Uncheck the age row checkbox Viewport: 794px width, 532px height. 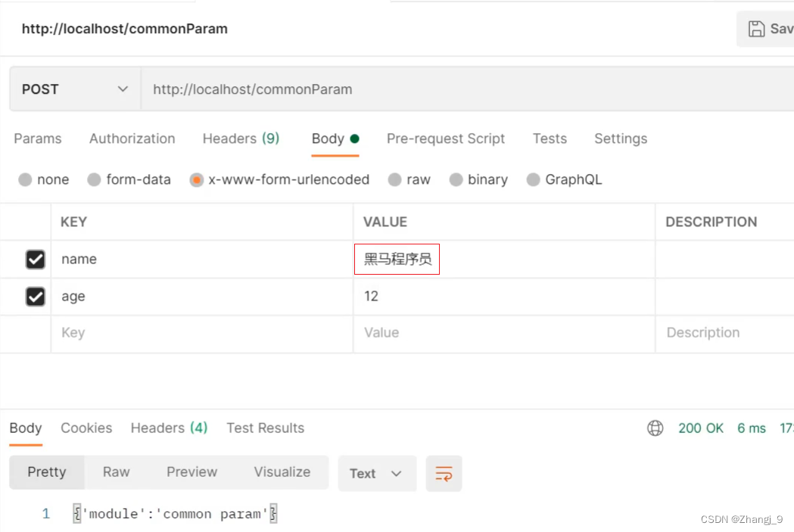(36, 297)
